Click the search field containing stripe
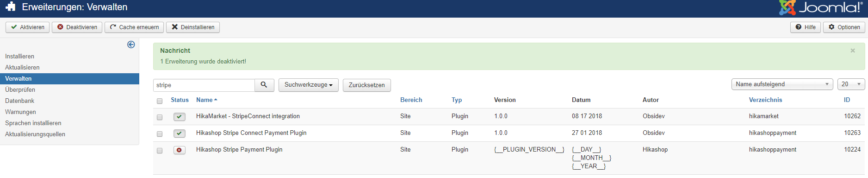Image resolution: width=868 pixels, height=178 pixels. click(204, 85)
